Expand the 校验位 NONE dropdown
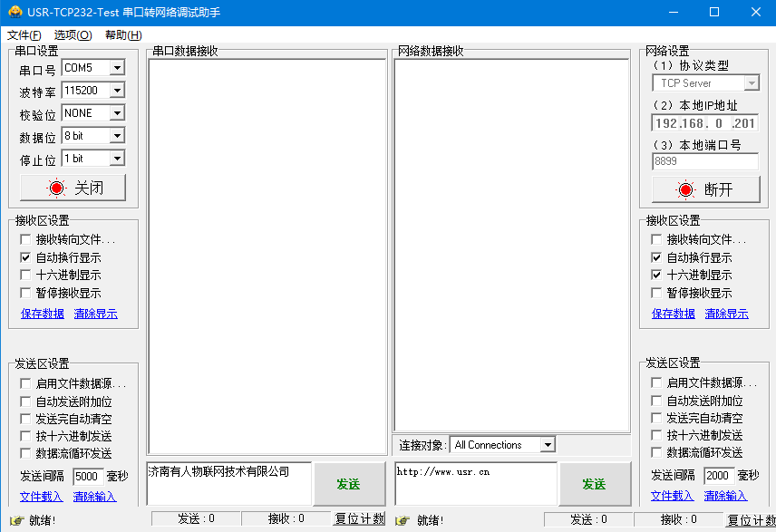776x532 pixels. click(x=116, y=113)
